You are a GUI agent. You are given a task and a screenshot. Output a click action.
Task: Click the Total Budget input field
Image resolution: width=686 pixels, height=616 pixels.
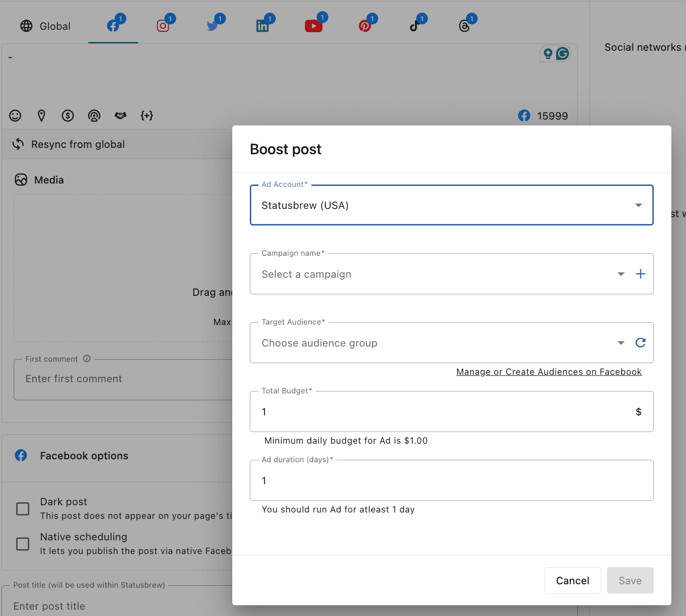click(452, 411)
